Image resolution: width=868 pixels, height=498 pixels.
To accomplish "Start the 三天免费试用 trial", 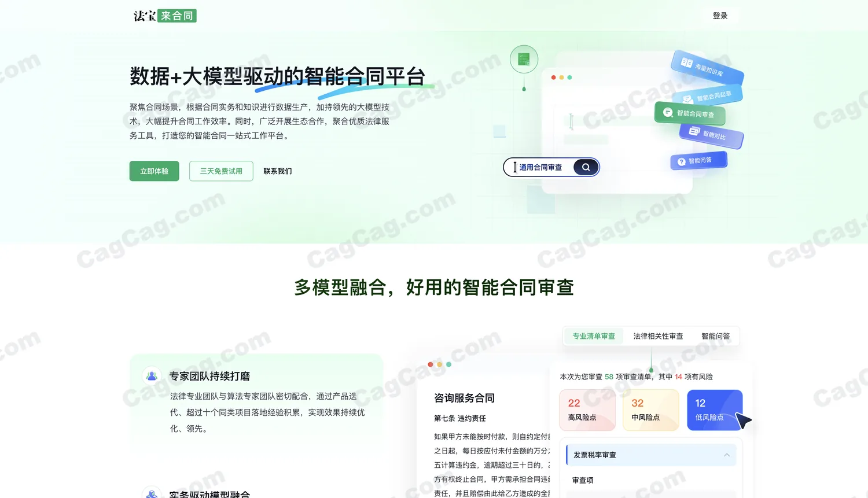I will coord(221,171).
